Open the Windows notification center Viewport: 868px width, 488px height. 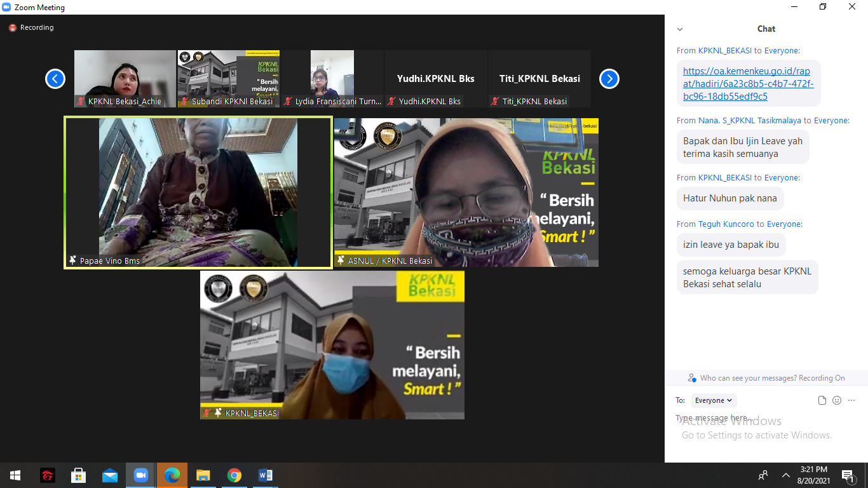[847, 475]
